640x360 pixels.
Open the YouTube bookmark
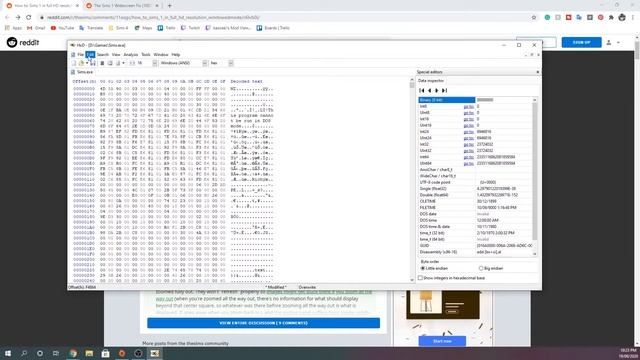(62, 28)
